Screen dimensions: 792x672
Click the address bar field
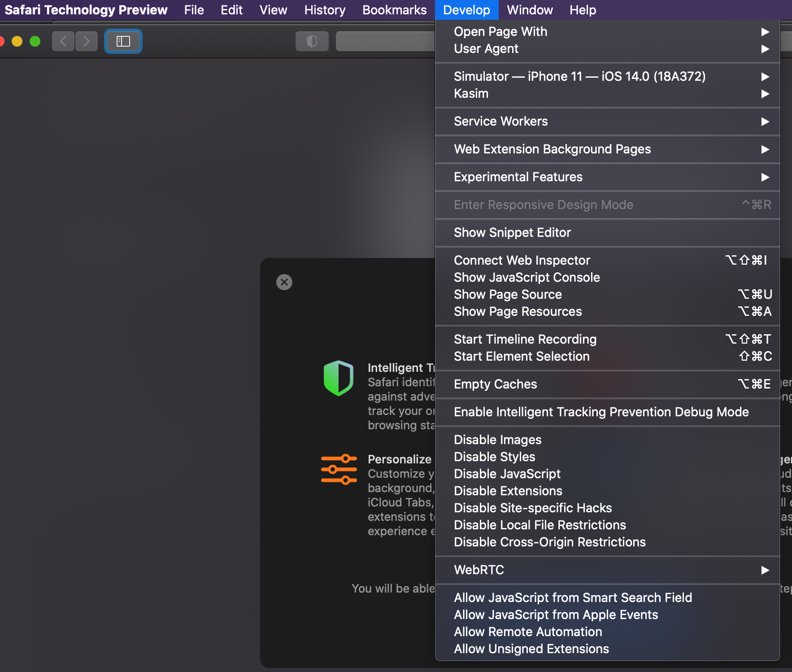click(x=385, y=41)
